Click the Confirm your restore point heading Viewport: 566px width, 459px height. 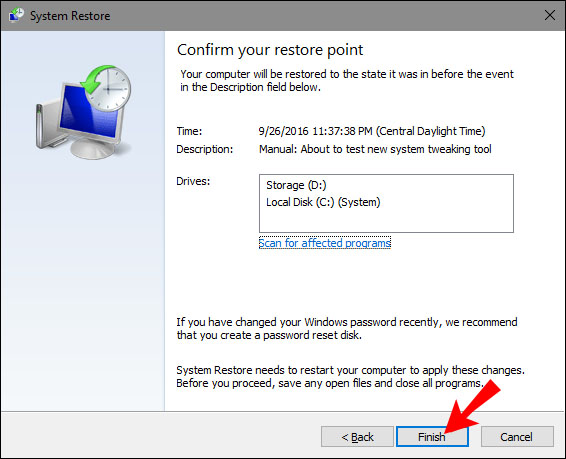click(x=270, y=50)
